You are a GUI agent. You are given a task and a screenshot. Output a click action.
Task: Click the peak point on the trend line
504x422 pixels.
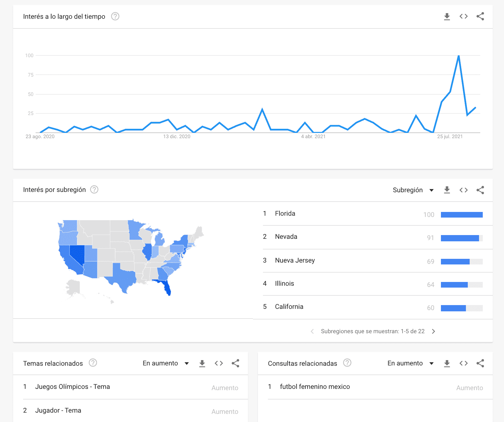coord(458,56)
